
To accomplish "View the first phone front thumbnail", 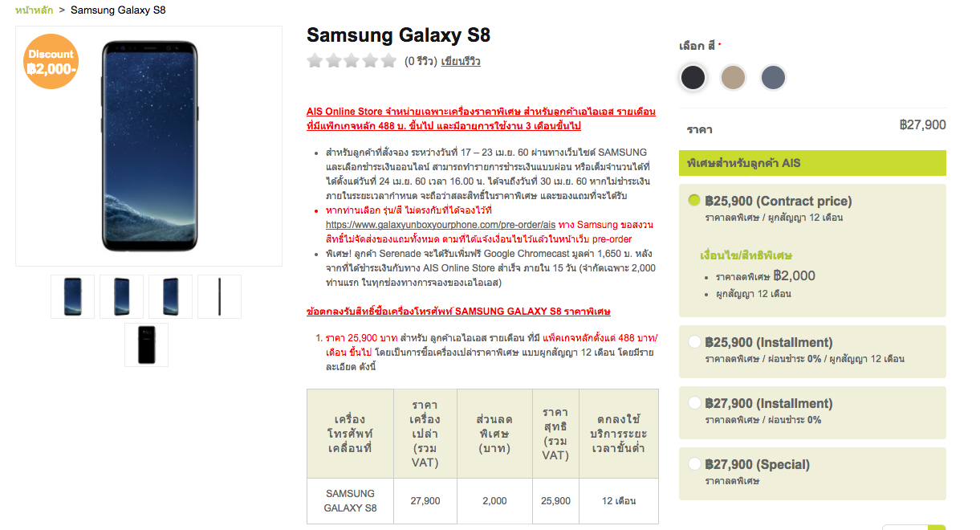I will click(x=73, y=296).
